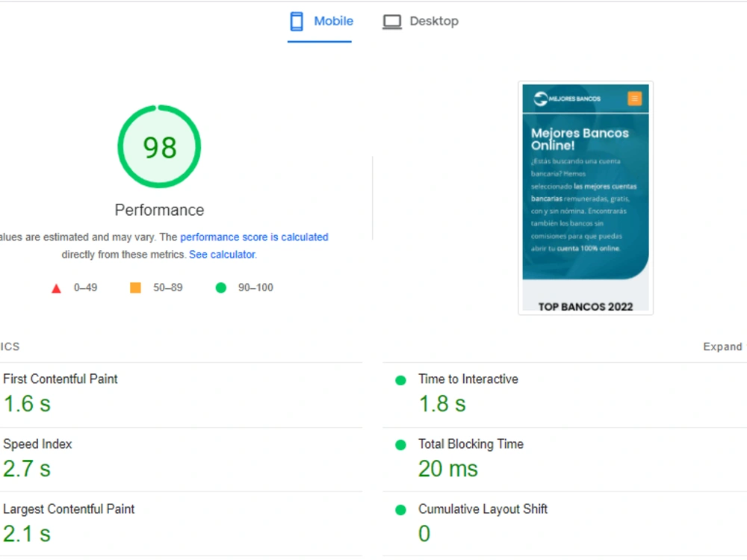Click the Cumulative Layout Shift value 0
This screenshot has width=747, height=560.
(424, 534)
